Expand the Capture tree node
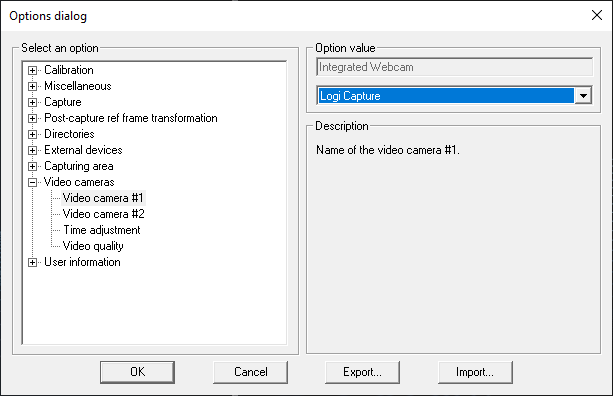This screenshot has width=613, height=396. point(32,102)
